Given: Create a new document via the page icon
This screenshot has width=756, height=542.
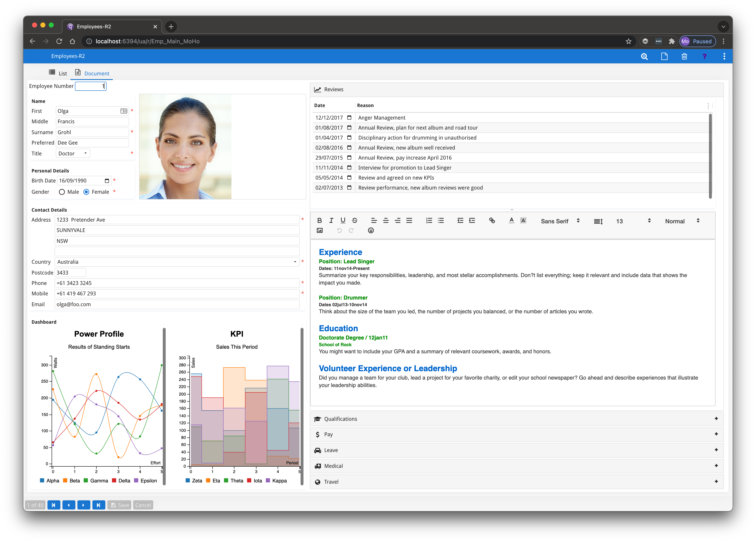Looking at the screenshot, I should tap(664, 56).
